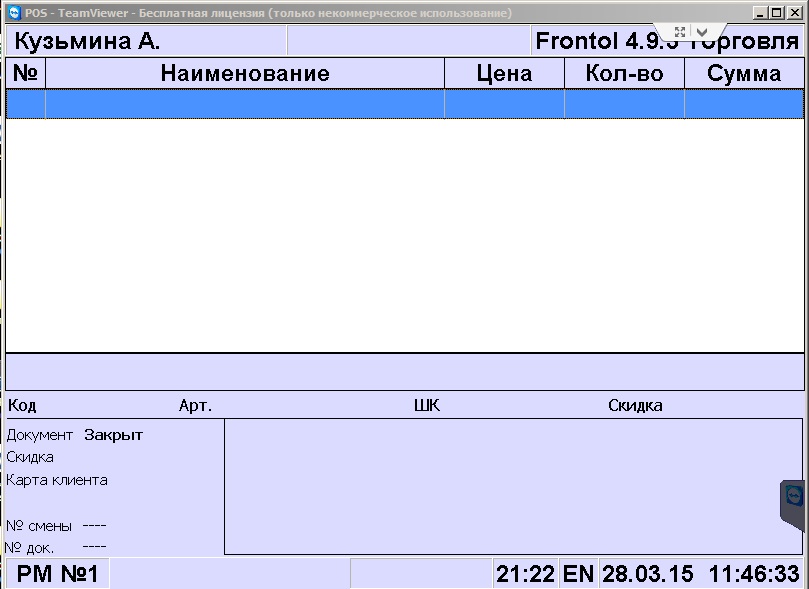
Task: Click the Наименование column header
Action: (x=245, y=74)
